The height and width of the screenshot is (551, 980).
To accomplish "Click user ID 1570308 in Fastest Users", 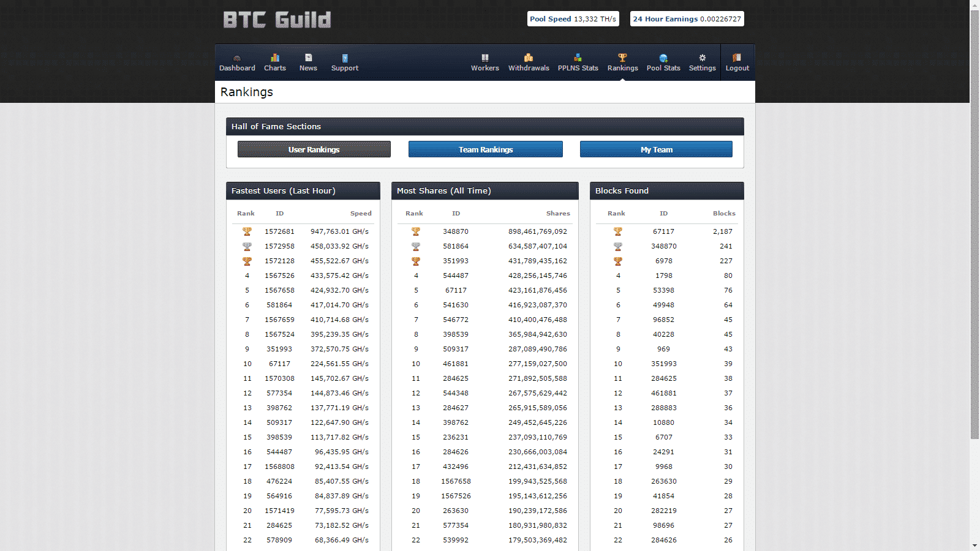I will 279,378.
